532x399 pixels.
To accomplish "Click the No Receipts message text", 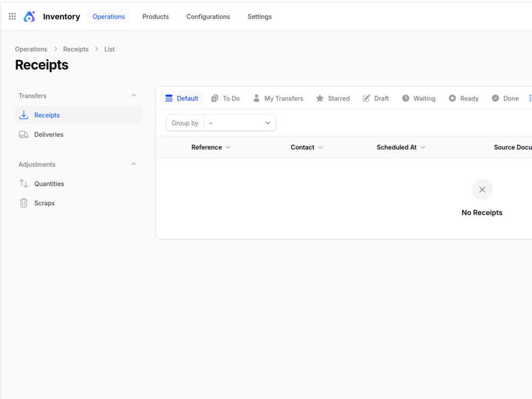I will (482, 213).
